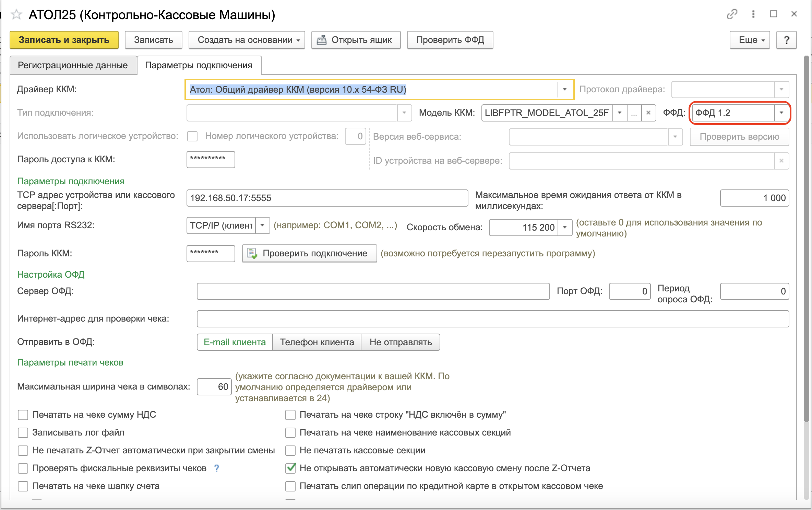This screenshot has width=812, height=510.
Task: Click Проверить ФФД button
Action: click(x=450, y=40)
